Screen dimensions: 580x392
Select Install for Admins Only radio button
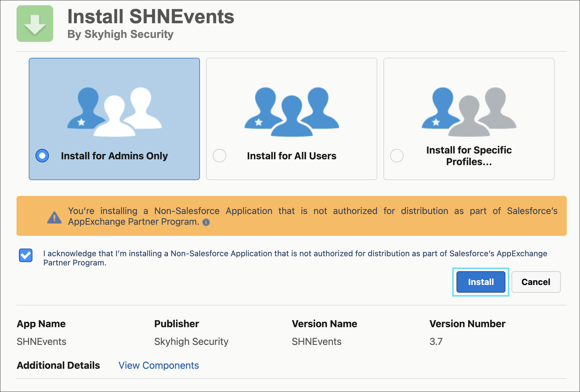(42, 156)
